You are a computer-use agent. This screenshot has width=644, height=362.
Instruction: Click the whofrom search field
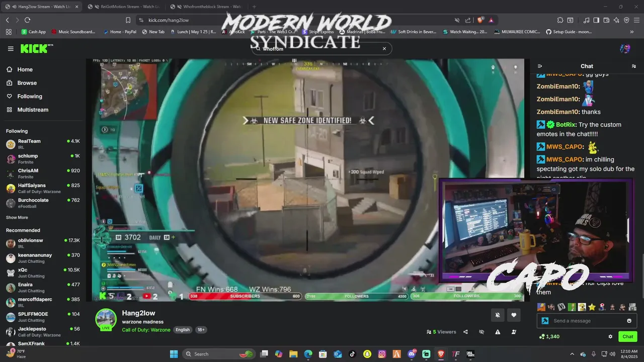pos(322,49)
